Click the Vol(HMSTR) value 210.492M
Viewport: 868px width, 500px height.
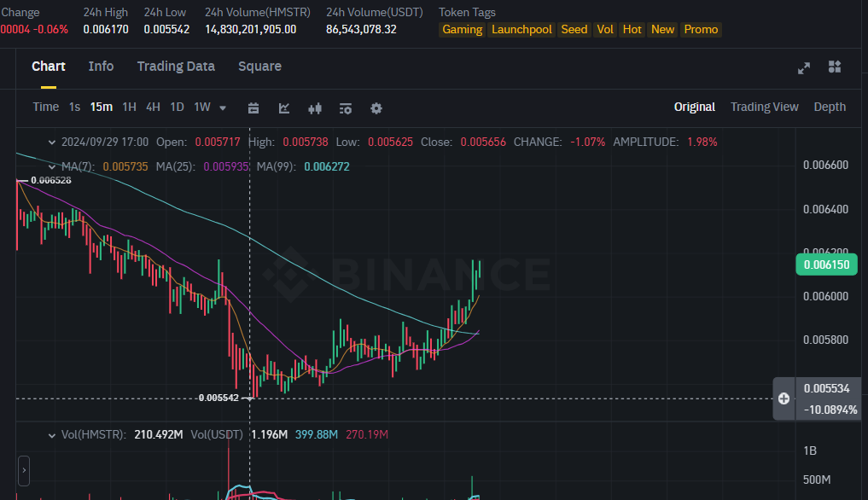(158, 435)
